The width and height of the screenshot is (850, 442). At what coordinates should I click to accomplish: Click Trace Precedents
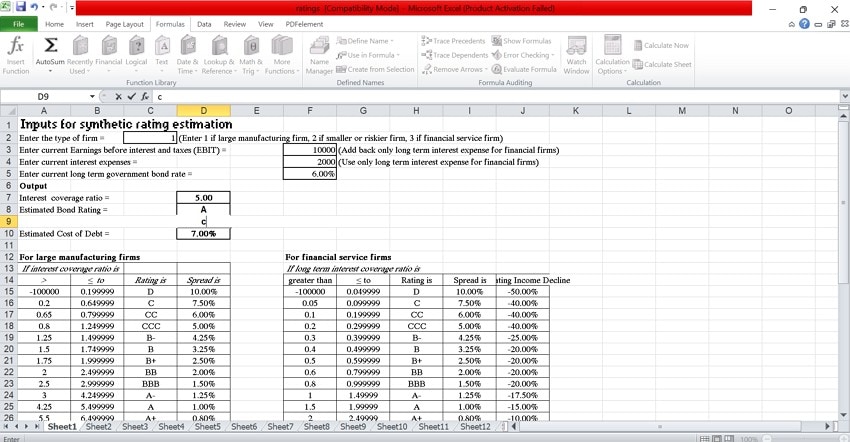pyautogui.click(x=454, y=41)
